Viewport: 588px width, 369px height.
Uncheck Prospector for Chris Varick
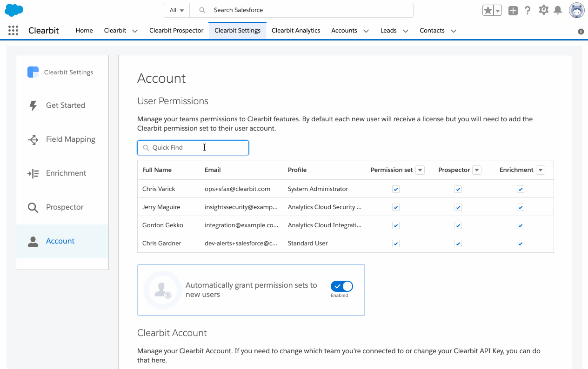pos(458,189)
